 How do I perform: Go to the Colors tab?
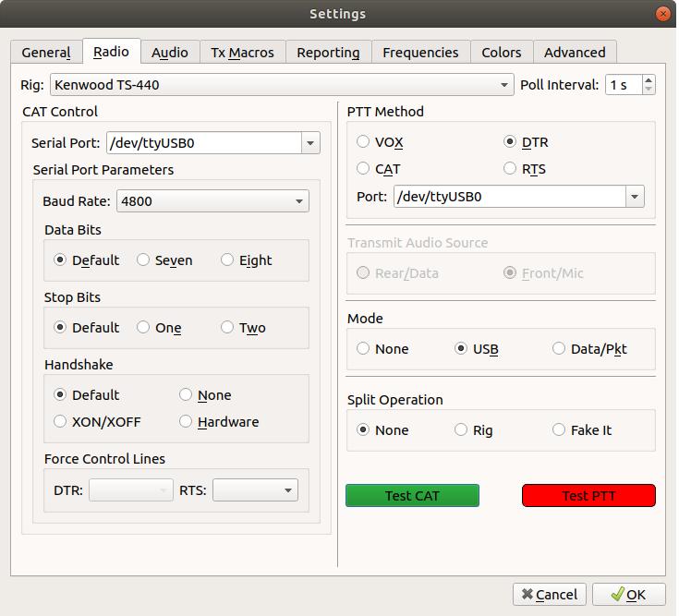click(501, 53)
